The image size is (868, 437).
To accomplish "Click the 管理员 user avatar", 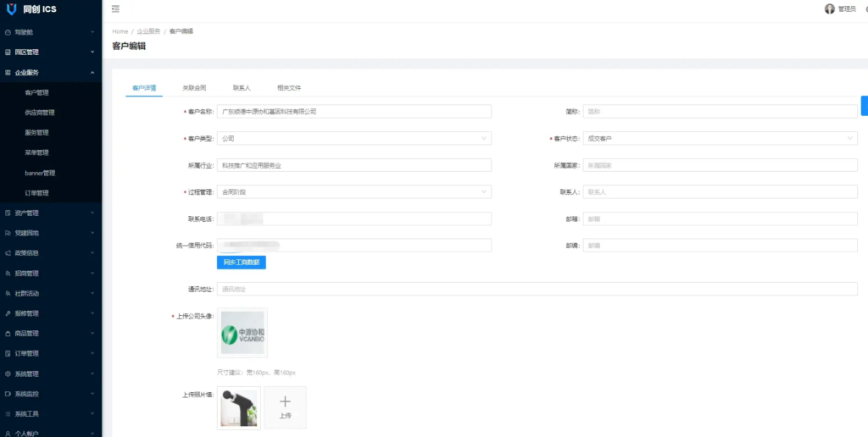I will (x=829, y=8).
